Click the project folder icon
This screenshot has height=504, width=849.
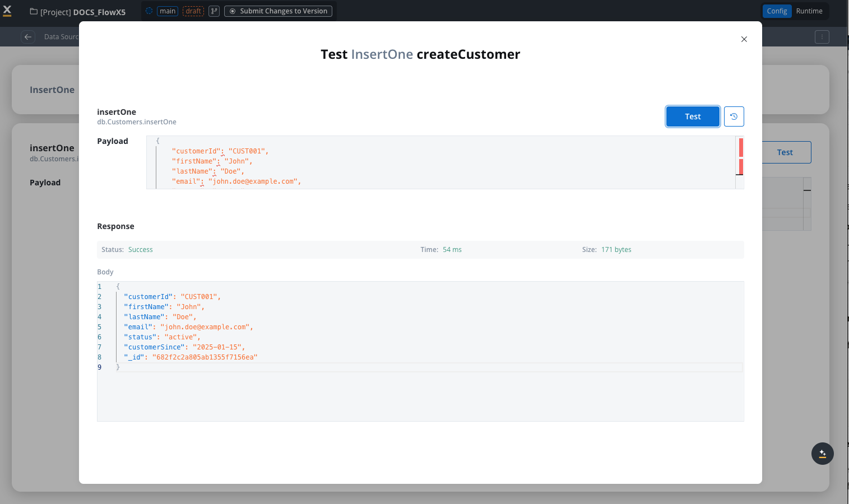[34, 11]
